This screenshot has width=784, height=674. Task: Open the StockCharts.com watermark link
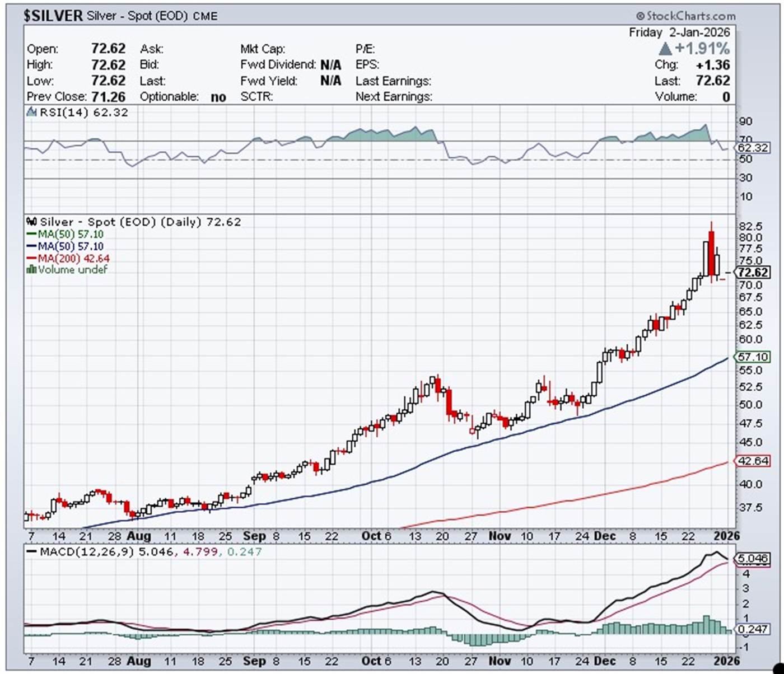coord(685,16)
